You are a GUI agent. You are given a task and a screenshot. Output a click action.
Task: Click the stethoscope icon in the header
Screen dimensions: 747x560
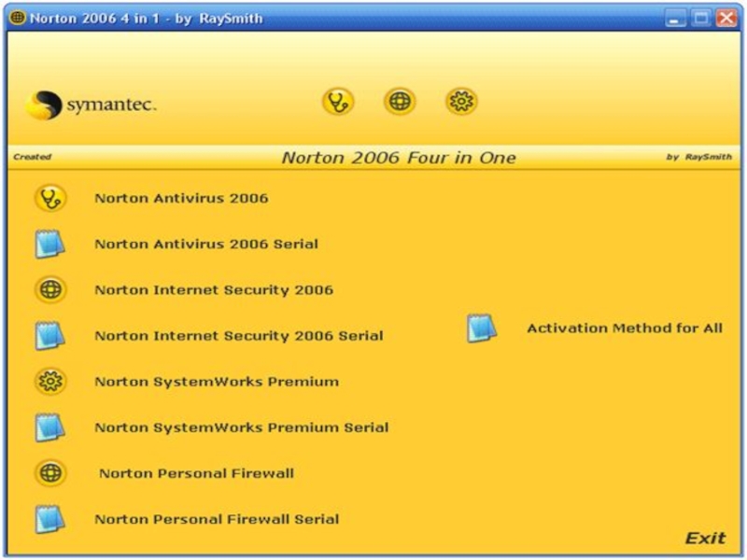(338, 102)
